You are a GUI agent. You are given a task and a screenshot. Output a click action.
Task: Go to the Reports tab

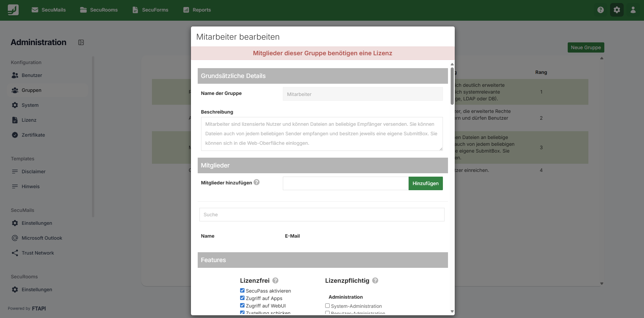click(x=197, y=10)
